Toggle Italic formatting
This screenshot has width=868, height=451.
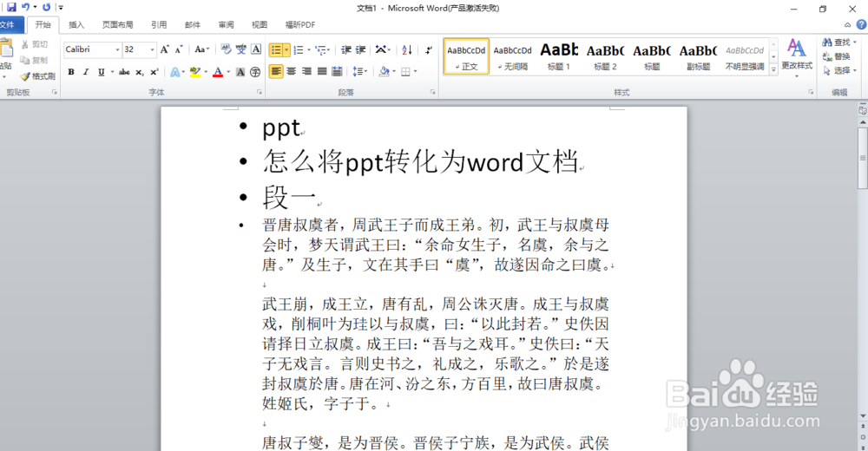point(86,72)
